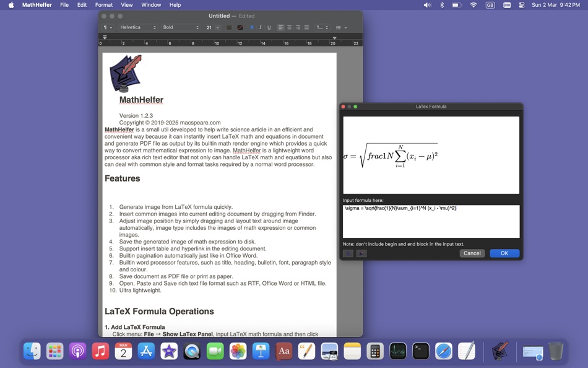
Task: Open the MathHelfer application menu
Action: tap(37, 5)
